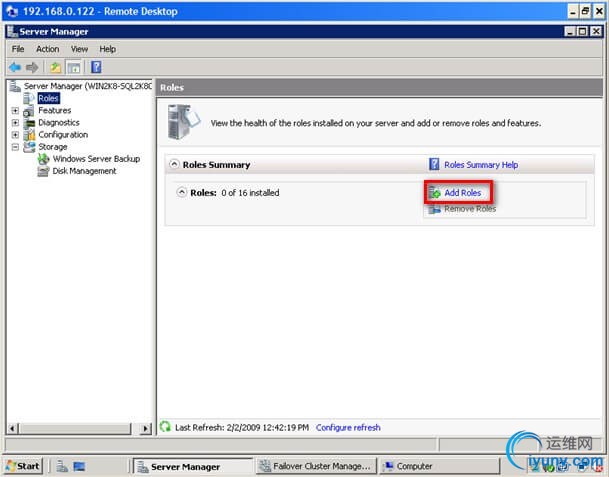Open the File menu

pyautogui.click(x=18, y=49)
